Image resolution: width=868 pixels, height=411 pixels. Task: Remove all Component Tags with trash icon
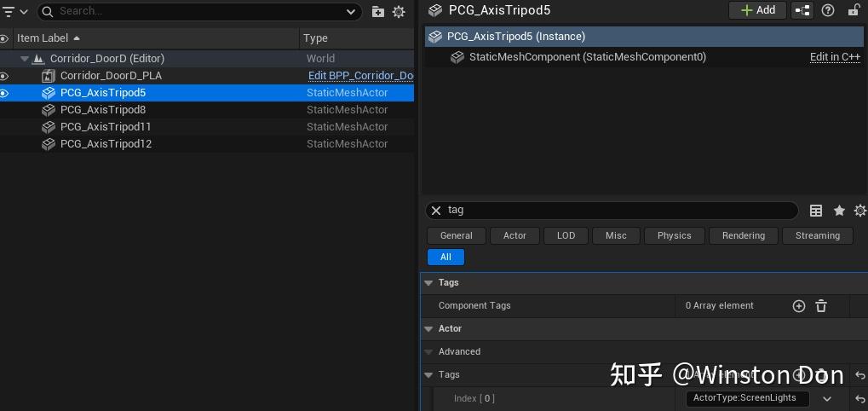[x=821, y=306]
